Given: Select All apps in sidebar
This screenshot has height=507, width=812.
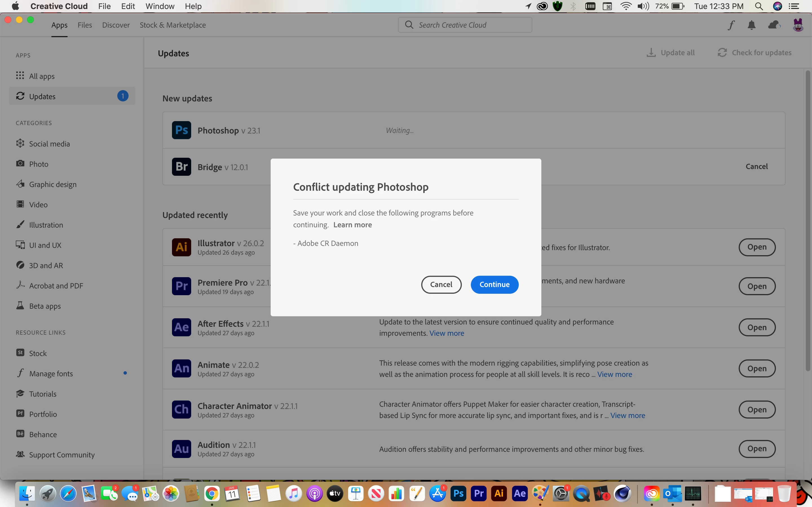Looking at the screenshot, I should point(42,76).
